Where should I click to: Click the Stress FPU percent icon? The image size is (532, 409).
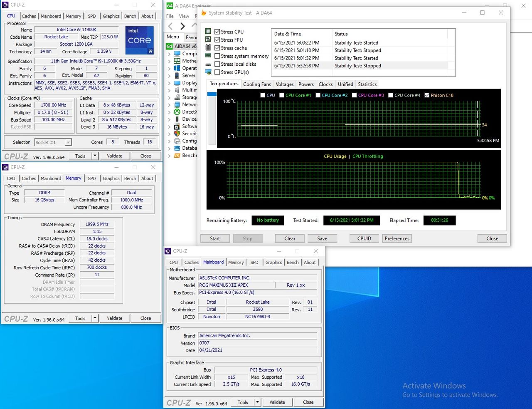[x=208, y=40]
